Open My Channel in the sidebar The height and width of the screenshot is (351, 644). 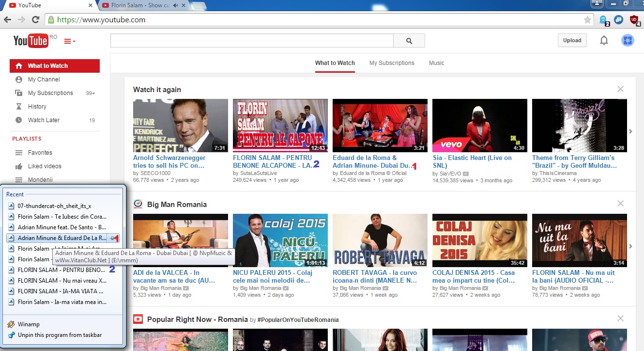coord(55,80)
